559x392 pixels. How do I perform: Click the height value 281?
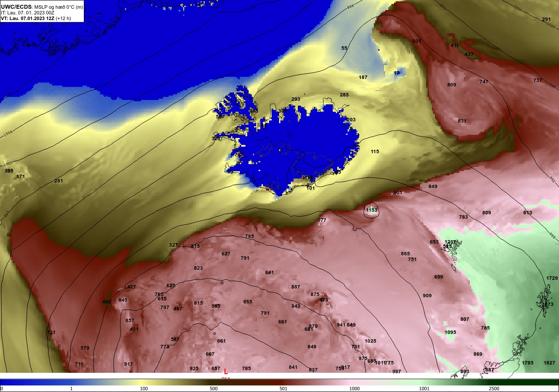click(x=59, y=181)
